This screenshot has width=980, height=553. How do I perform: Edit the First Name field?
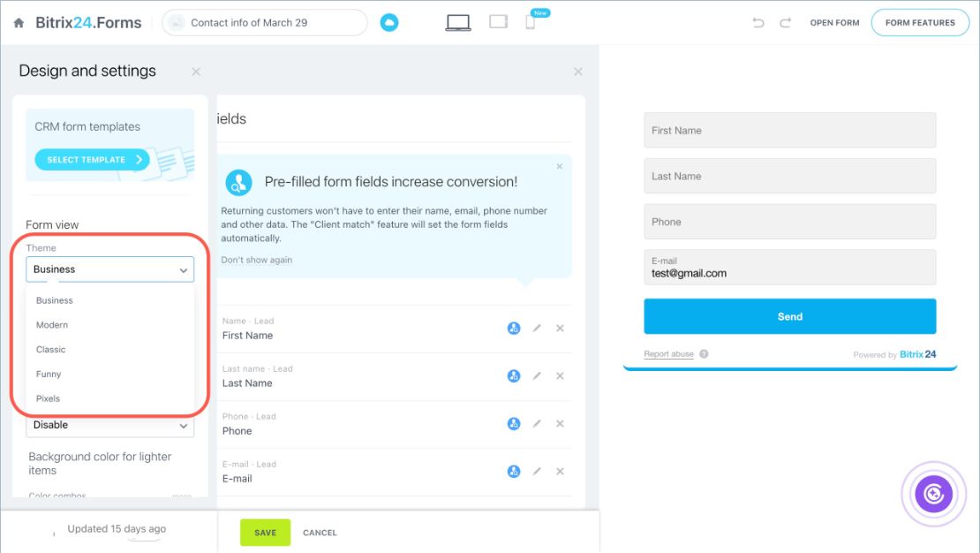point(537,328)
